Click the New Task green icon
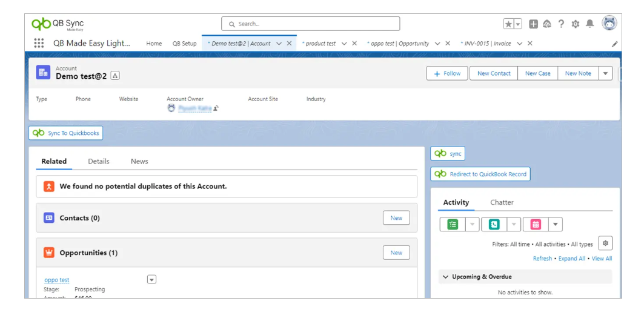Image resolution: width=644 pixels, height=318 pixels. coord(453,224)
